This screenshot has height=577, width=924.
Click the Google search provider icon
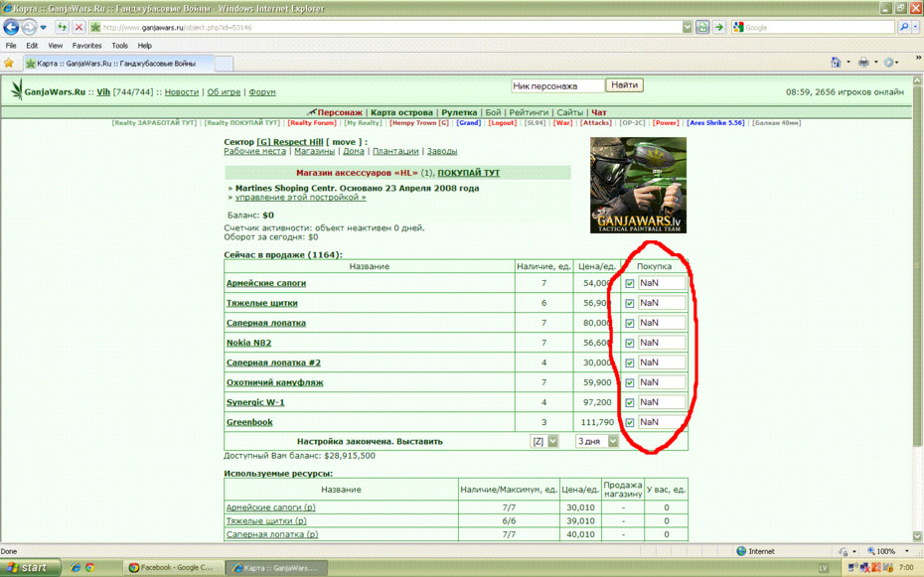tap(738, 27)
